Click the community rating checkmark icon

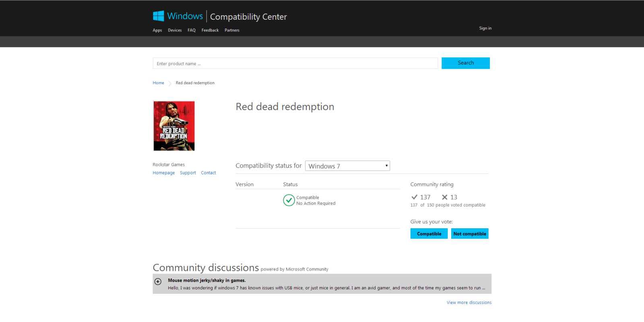[414, 197]
